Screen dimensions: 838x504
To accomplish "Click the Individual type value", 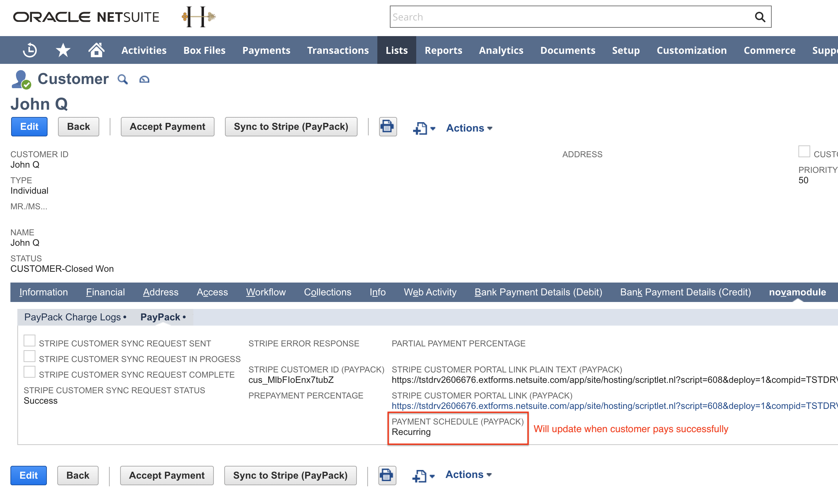I will click(x=30, y=191).
